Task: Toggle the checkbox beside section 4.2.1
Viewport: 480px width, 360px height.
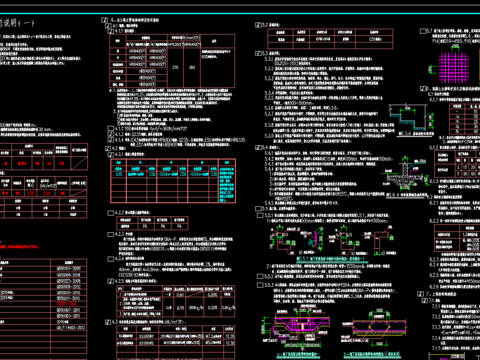Action: (111, 154)
